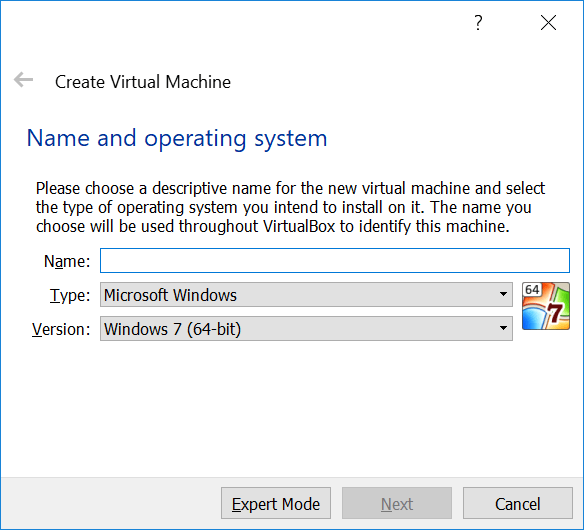Cancel the virtual machine creation
Viewport: 584px width, 530px height.
click(x=518, y=503)
